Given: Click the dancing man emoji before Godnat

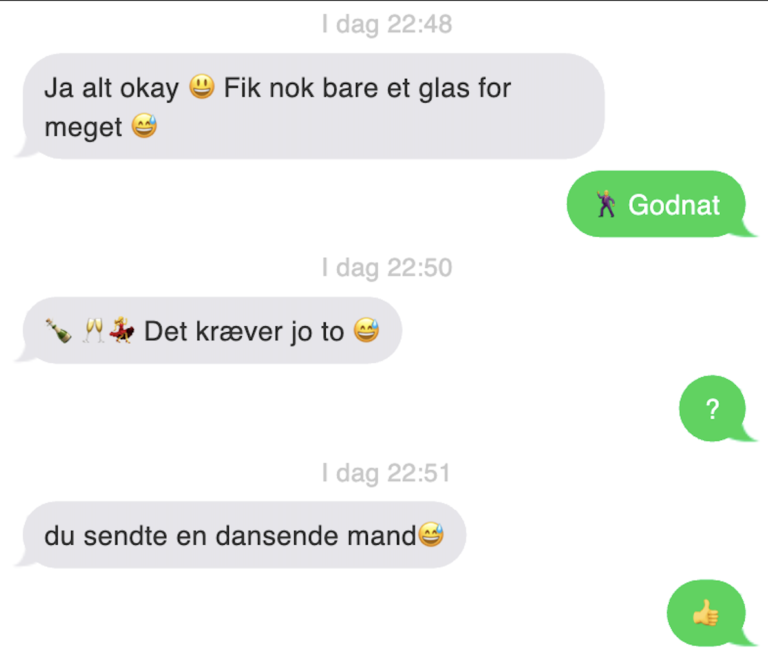Looking at the screenshot, I should pyautogui.click(x=606, y=204).
